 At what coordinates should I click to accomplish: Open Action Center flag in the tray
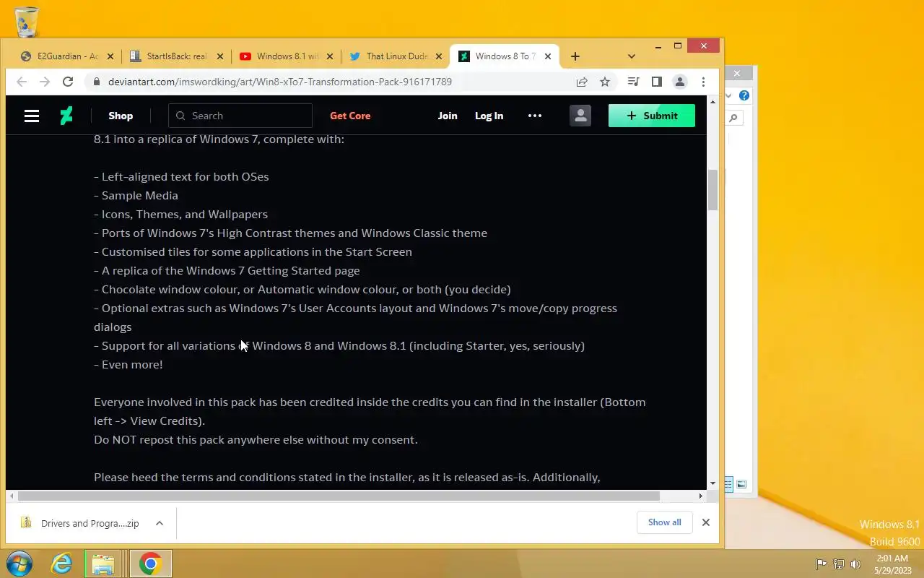tap(821, 564)
